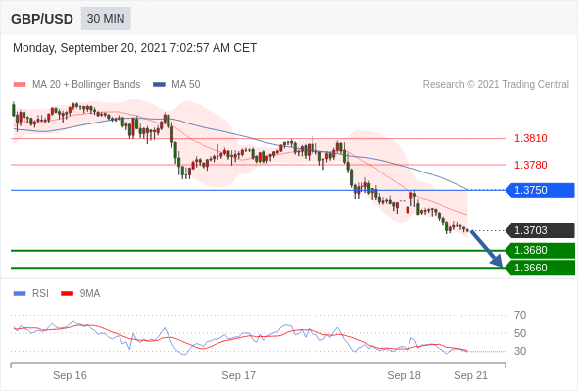
Task: Click the Sep 17 time axis label
Action: click(x=238, y=375)
